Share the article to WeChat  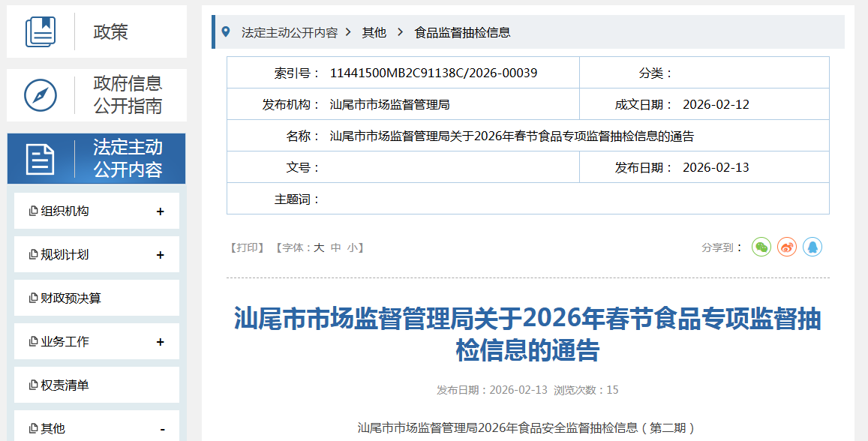click(761, 247)
